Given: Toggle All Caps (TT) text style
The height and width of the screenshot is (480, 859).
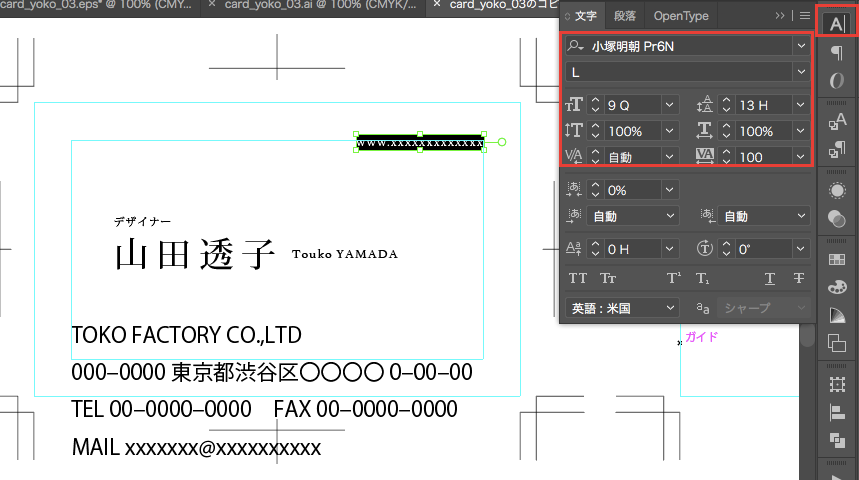Looking at the screenshot, I should pyautogui.click(x=578, y=279).
